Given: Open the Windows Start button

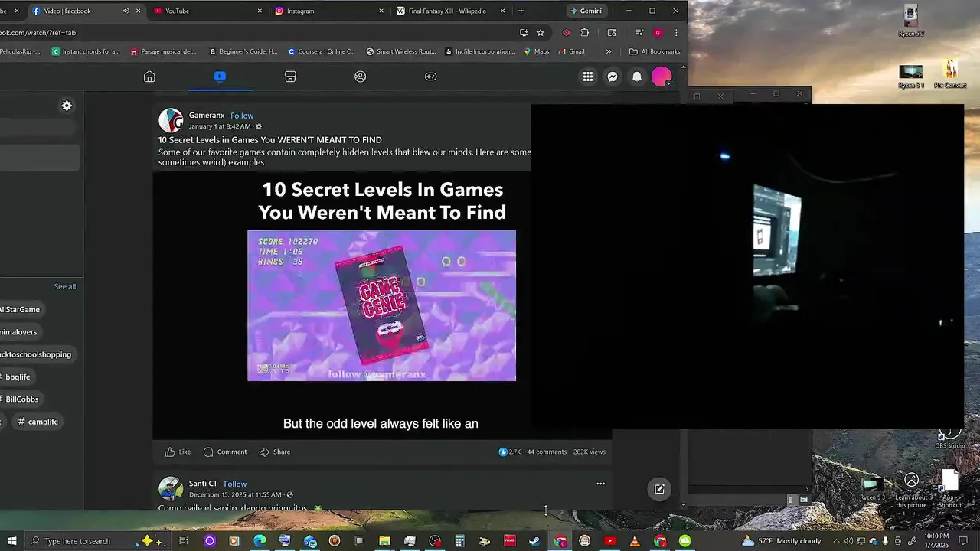Looking at the screenshot, I should point(11,541).
